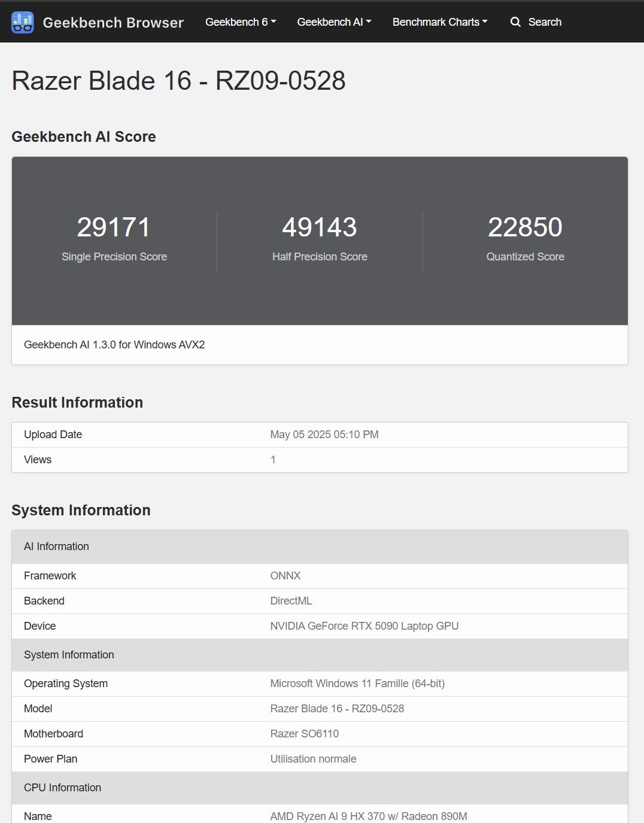Image resolution: width=644 pixels, height=823 pixels.
Task: Click the search magnifier icon
Action: (x=515, y=22)
